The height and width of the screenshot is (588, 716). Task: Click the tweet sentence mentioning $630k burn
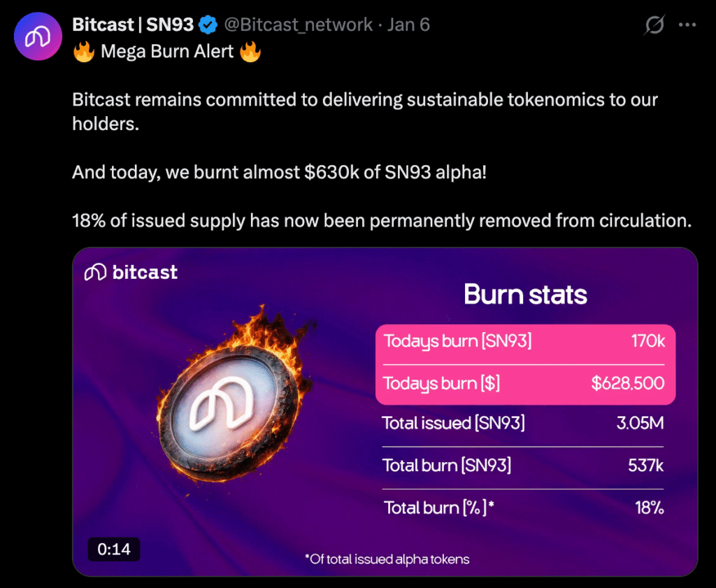(x=279, y=172)
